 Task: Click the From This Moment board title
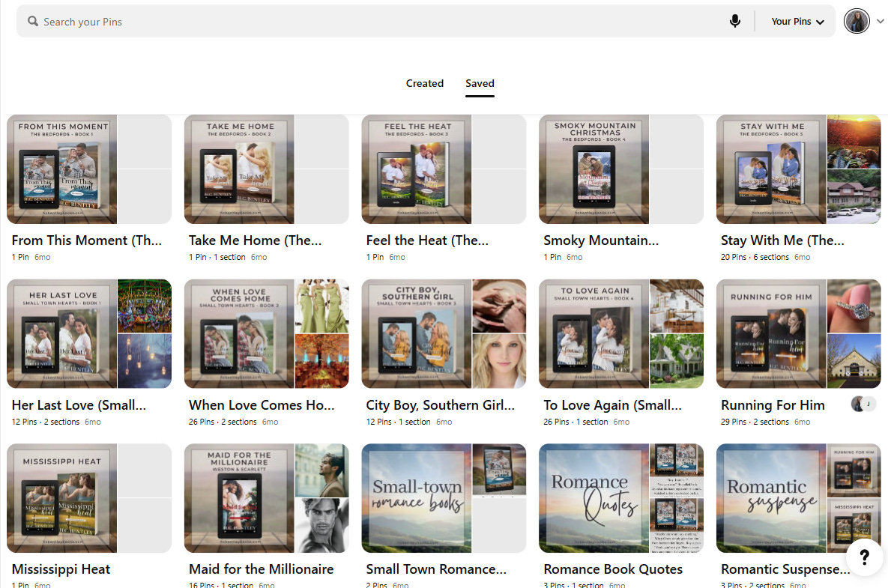[x=87, y=240]
